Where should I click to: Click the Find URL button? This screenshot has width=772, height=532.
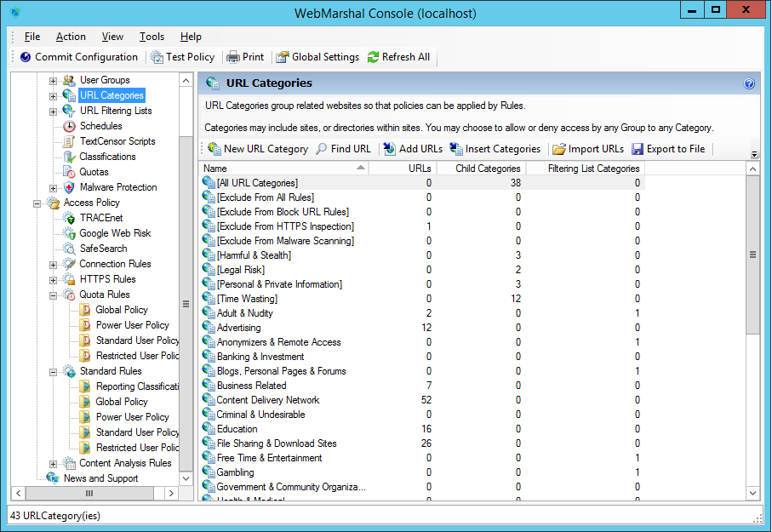(x=343, y=149)
